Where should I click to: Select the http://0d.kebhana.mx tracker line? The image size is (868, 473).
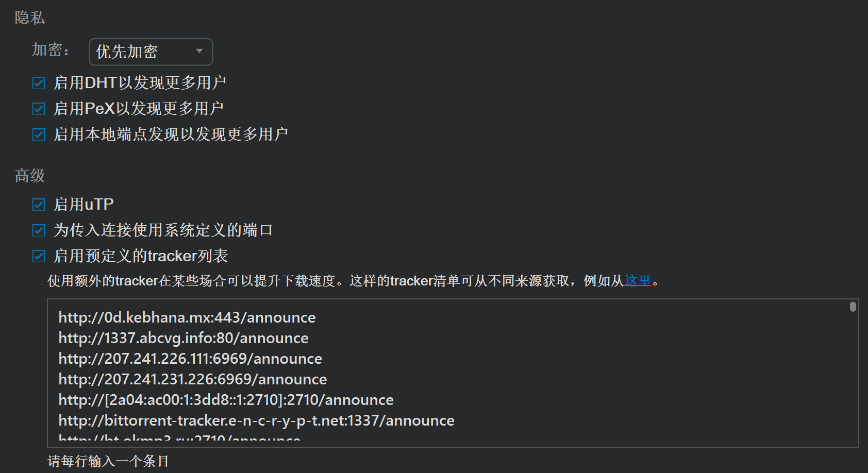pos(187,317)
